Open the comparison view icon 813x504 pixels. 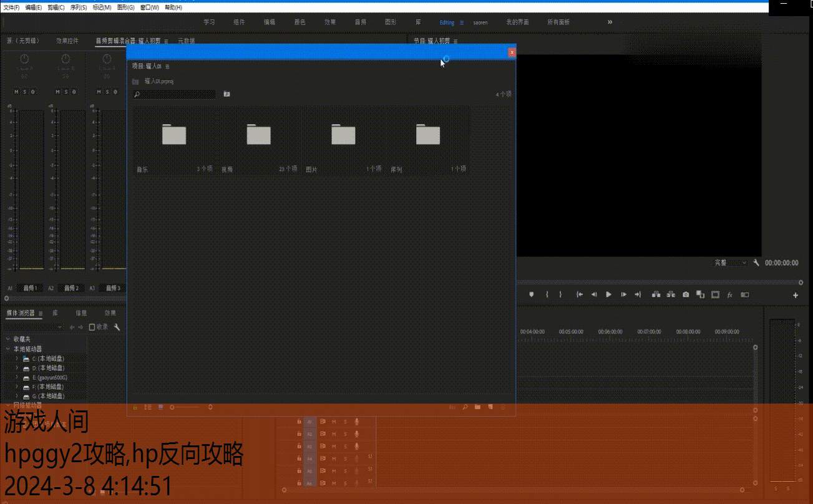[700, 295]
